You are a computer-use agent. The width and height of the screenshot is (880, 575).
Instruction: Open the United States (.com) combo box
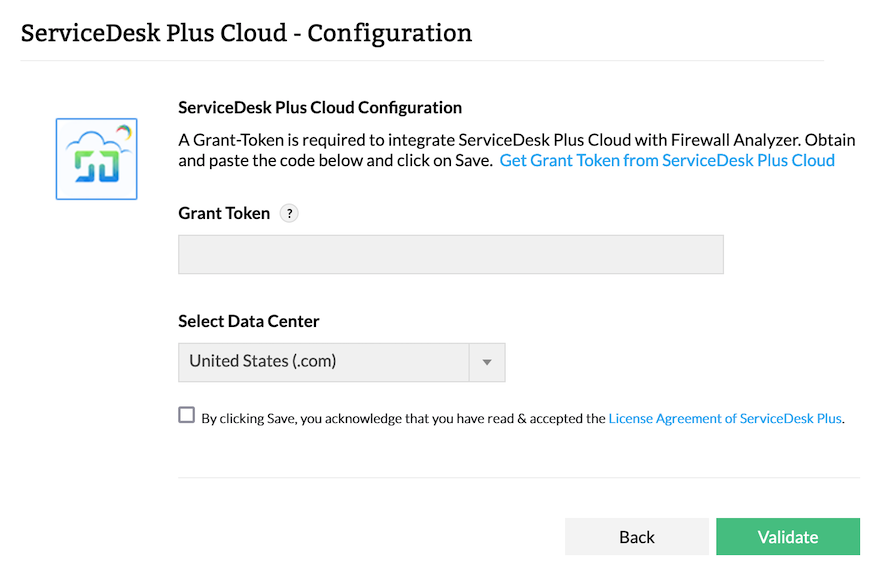324,362
